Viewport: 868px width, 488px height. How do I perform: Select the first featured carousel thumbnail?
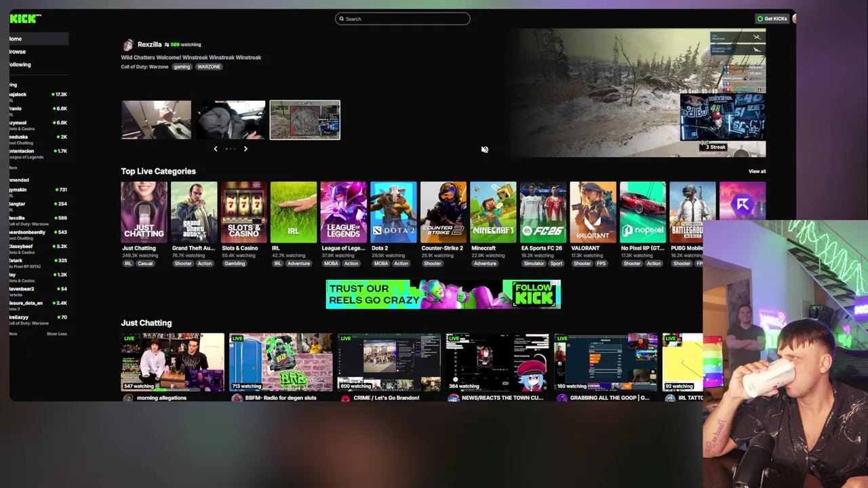click(x=157, y=120)
